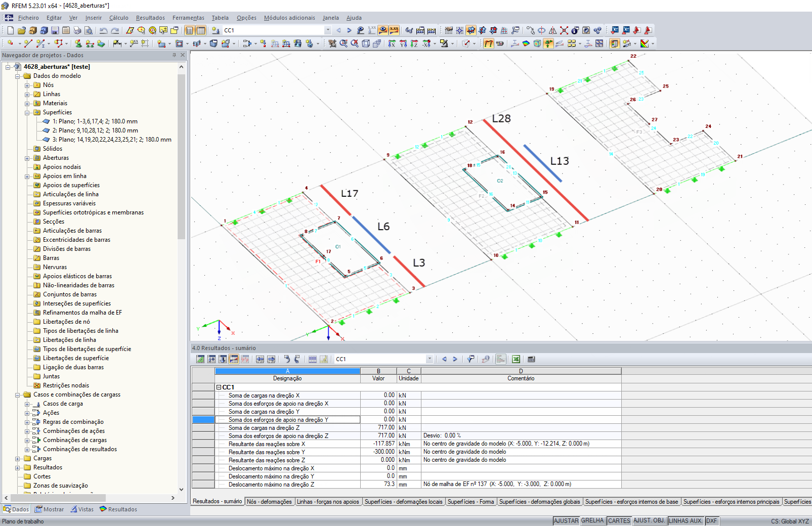Image resolution: width=812 pixels, height=526 pixels.
Task: Toggle the navigator panel display button
Action: [190, 30]
